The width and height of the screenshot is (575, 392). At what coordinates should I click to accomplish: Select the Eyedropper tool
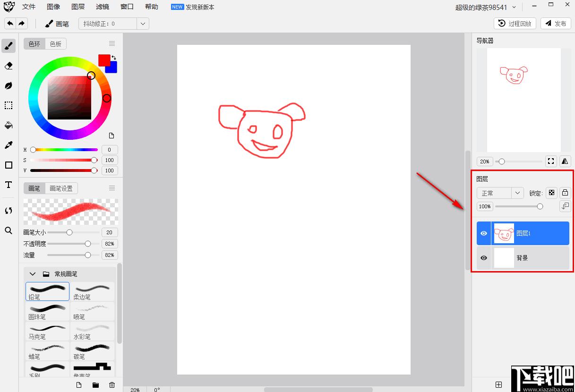pos(9,145)
